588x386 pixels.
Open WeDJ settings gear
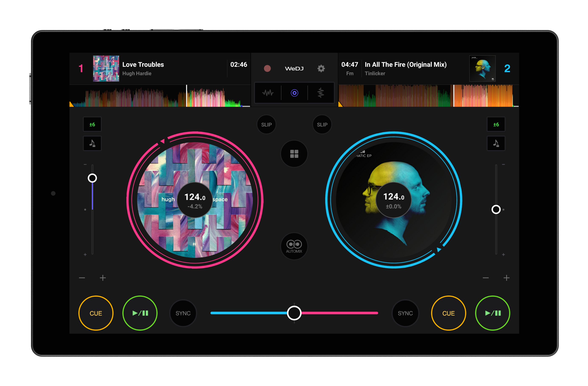321,68
